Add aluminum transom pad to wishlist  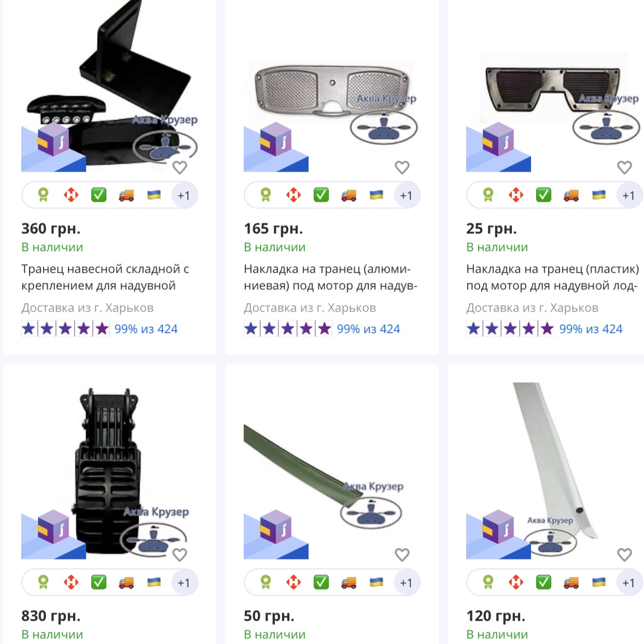pyautogui.click(x=402, y=167)
